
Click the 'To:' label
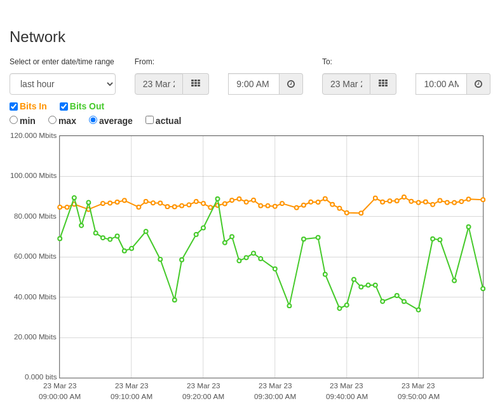coord(327,62)
